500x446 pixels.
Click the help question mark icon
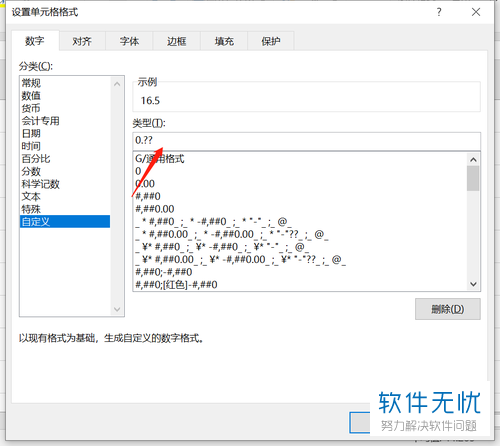tap(439, 12)
